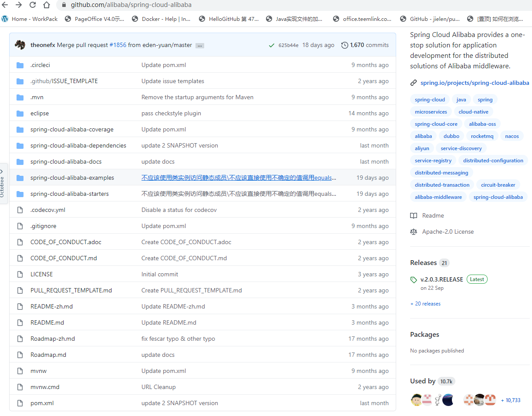Open 'pass checkstyle plugin' commit message
The image size is (532, 416).
pyautogui.click(x=171, y=113)
